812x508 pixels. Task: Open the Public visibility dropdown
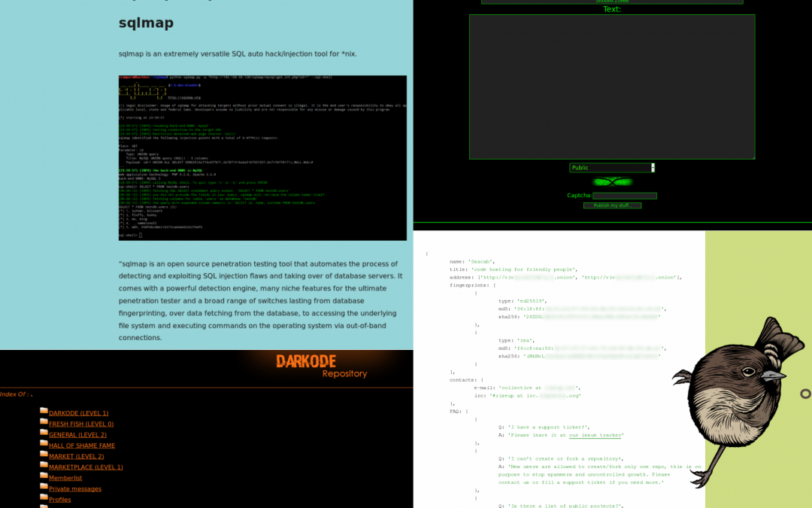coord(611,167)
